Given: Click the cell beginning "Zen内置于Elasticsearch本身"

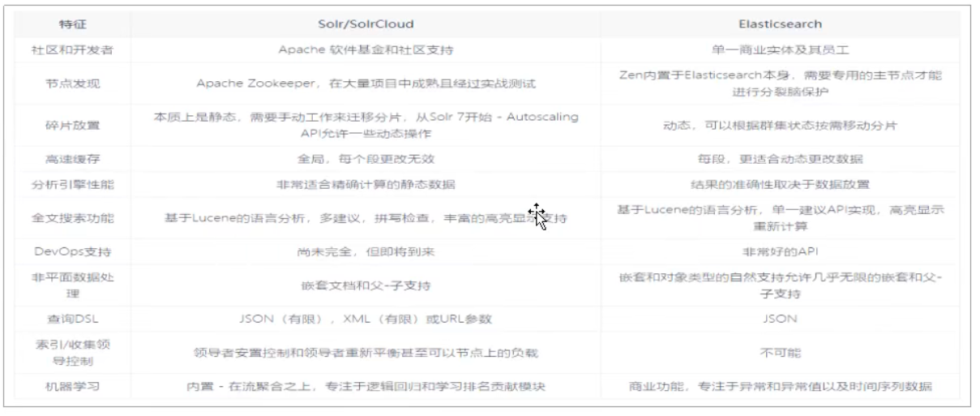Looking at the screenshot, I should 780,82.
